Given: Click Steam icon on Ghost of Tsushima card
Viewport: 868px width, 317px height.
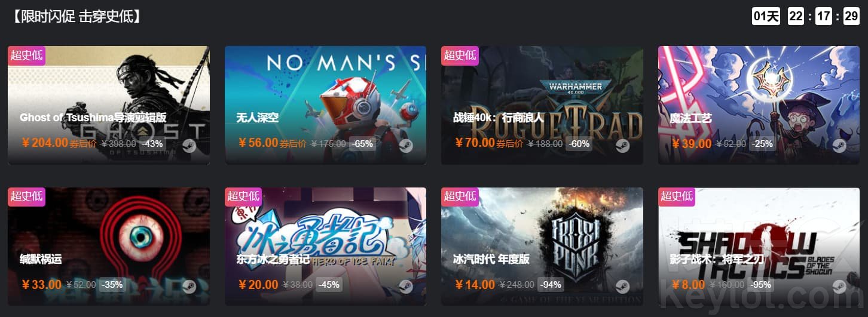Looking at the screenshot, I should (190, 146).
